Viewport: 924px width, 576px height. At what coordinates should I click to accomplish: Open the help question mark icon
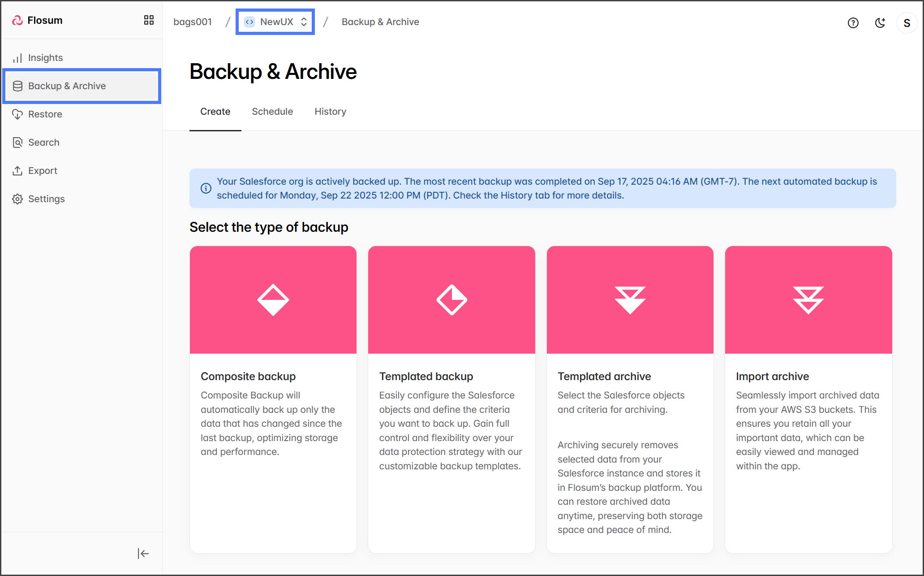click(853, 23)
